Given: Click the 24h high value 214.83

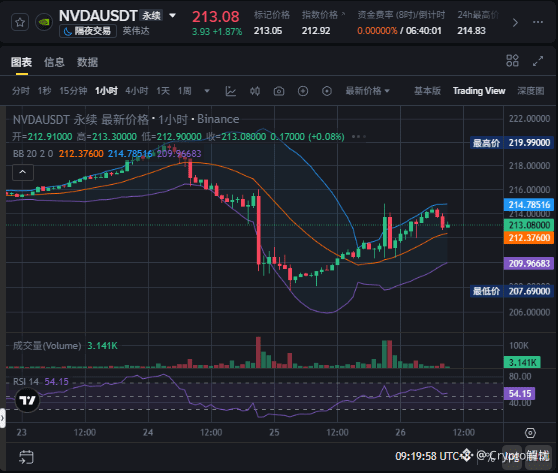Looking at the screenshot, I should [x=472, y=31].
